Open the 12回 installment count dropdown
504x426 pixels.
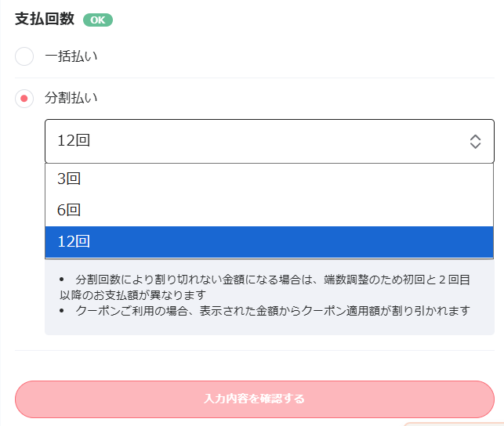pyautogui.click(x=269, y=141)
